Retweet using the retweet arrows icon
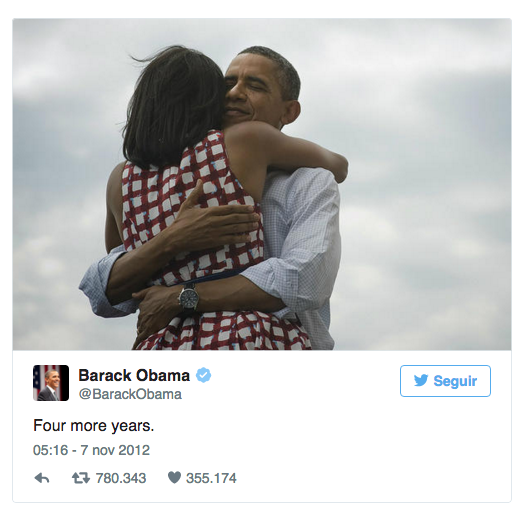525x519 pixels. click(81, 478)
